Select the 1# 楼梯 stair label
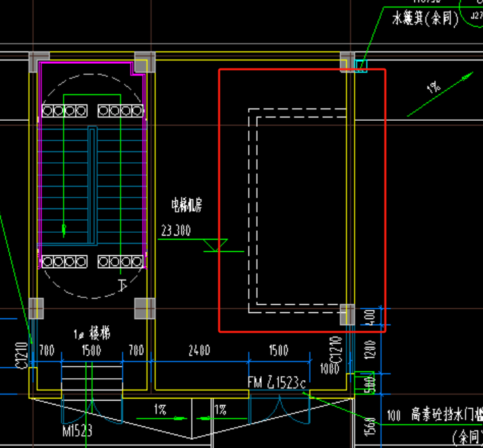 pos(92,333)
